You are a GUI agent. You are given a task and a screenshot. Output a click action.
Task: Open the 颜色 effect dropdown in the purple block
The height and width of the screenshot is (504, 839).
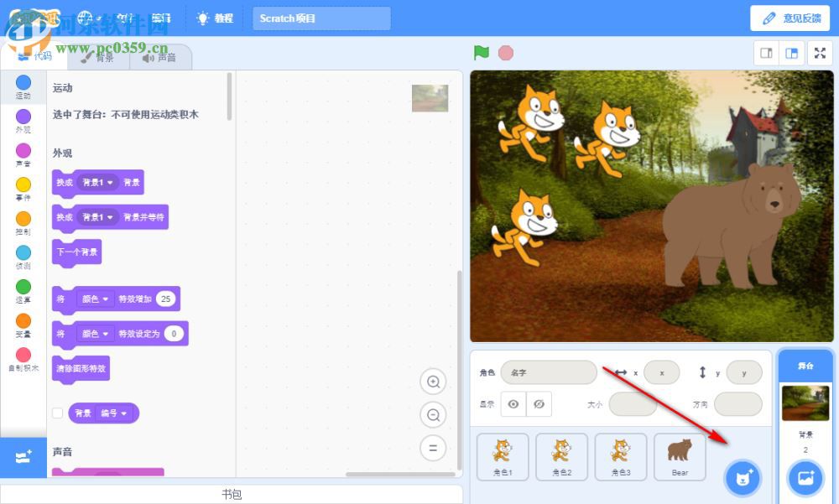click(95, 299)
